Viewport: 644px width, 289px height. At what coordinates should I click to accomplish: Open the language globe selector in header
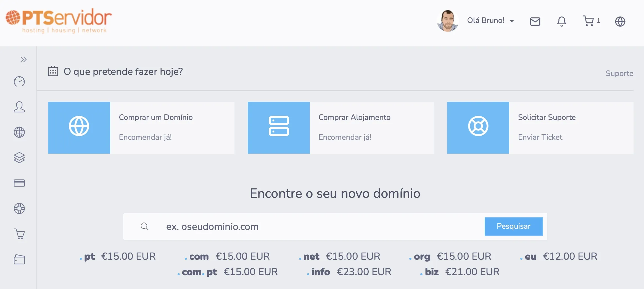(620, 21)
